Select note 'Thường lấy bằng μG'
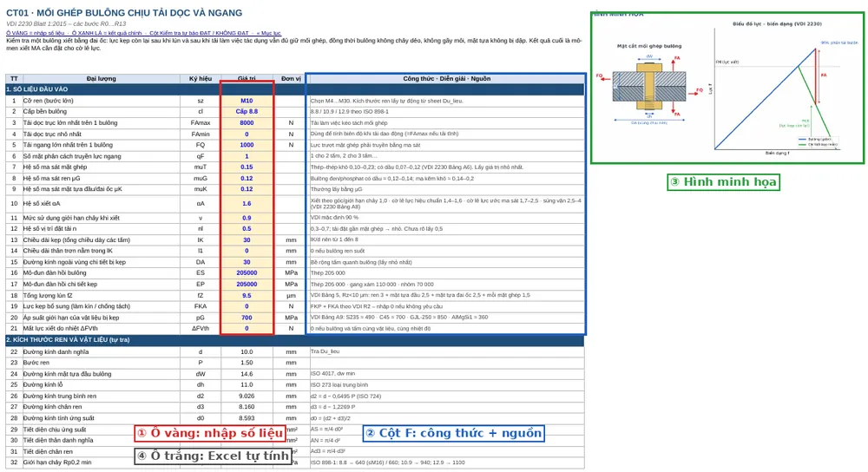 tap(335, 188)
